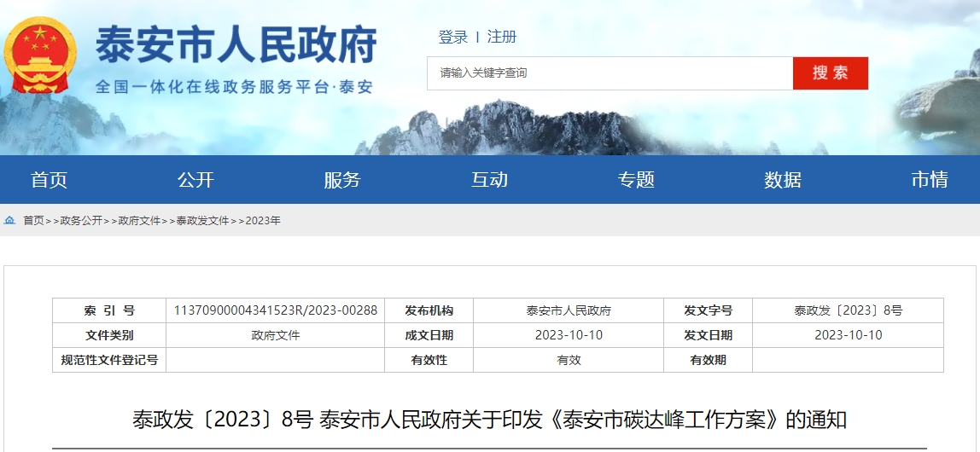Open the 注册 register link

pyautogui.click(x=502, y=37)
